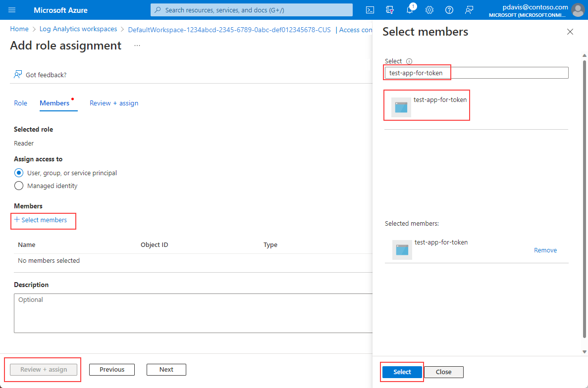Open the portal hamburger menu

pyautogui.click(x=12, y=9)
